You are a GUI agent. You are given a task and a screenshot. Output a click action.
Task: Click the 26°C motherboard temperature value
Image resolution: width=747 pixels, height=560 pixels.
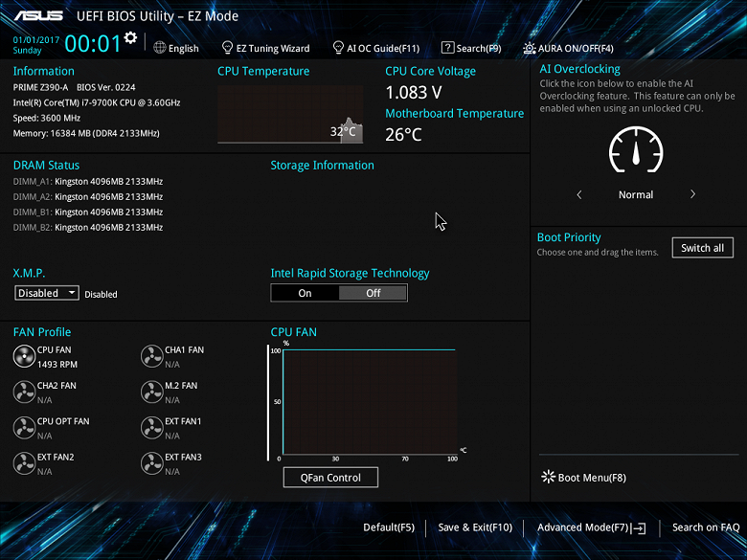[403, 135]
